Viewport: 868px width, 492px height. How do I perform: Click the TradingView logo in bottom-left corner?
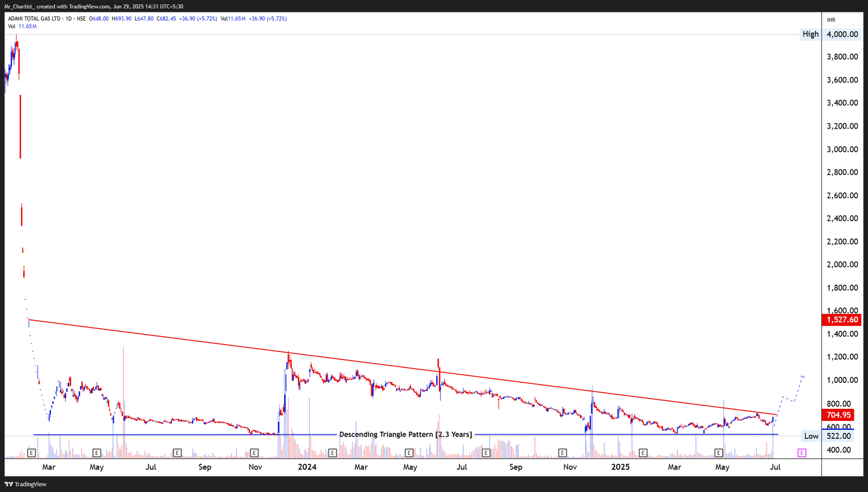click(24, 484)
